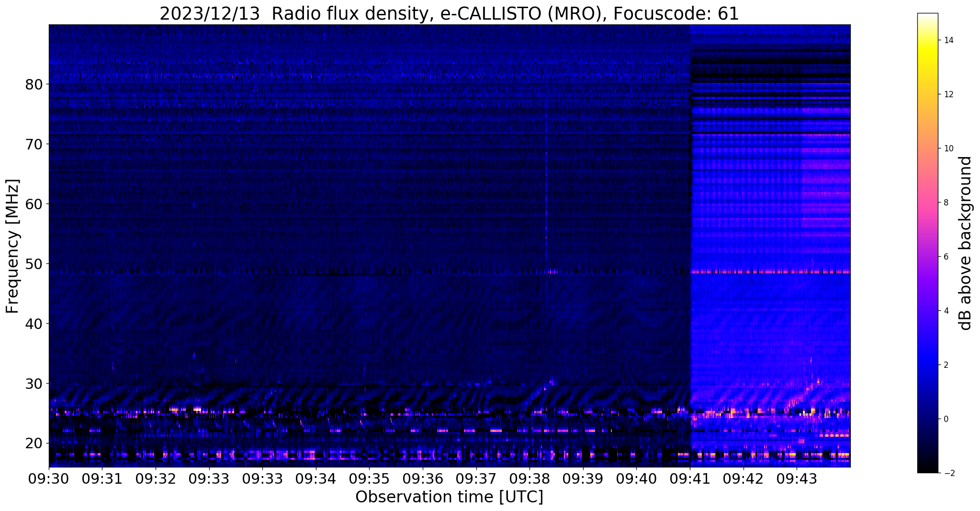980x511 pixels.
Task: Click the 09:30 time tick label
Action: coord(49,479)
